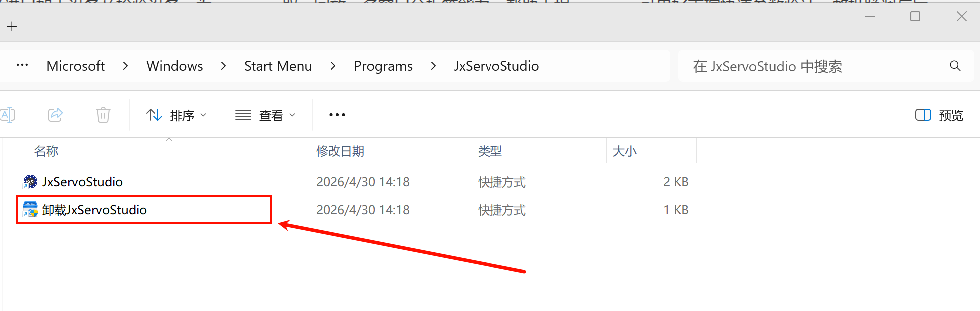The width and height of the screenshot is (980, 311).
Task: Navigate to Microsoft in the breadcrumb
Action: (76, 66)
